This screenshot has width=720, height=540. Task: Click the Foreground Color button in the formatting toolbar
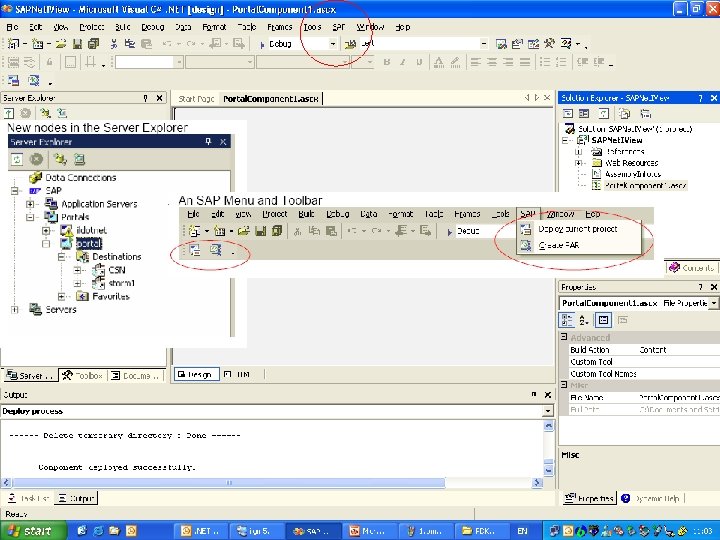(x=439, y=62)
